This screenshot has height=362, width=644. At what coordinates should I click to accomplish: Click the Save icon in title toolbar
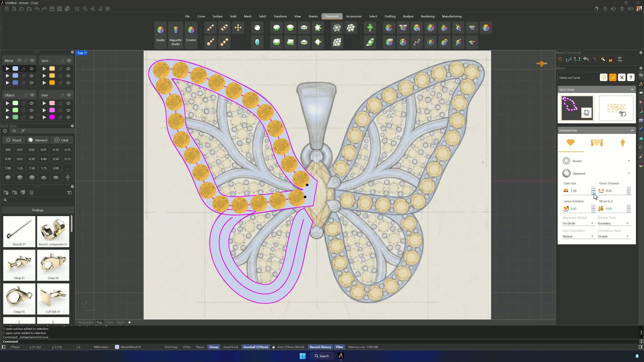[52, 9]
